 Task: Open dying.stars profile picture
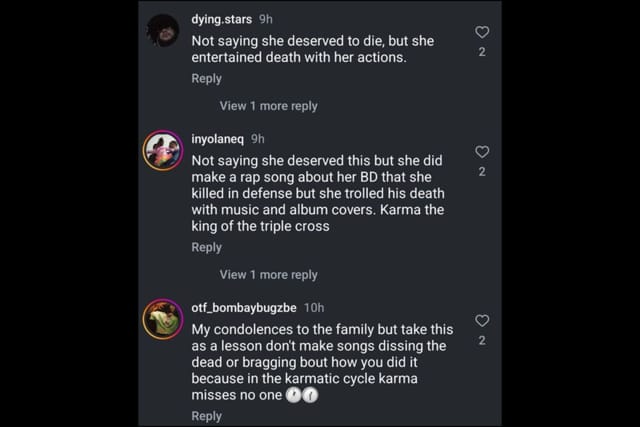coord(163,30)
